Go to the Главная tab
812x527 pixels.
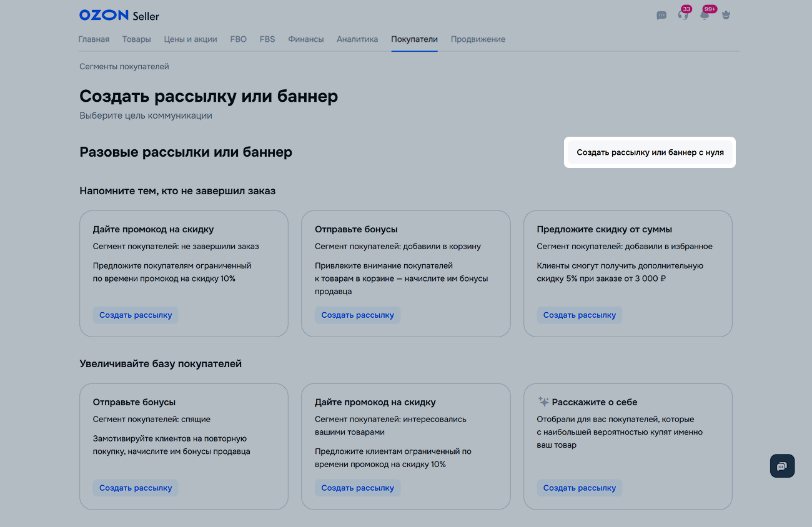pos(94,39)
